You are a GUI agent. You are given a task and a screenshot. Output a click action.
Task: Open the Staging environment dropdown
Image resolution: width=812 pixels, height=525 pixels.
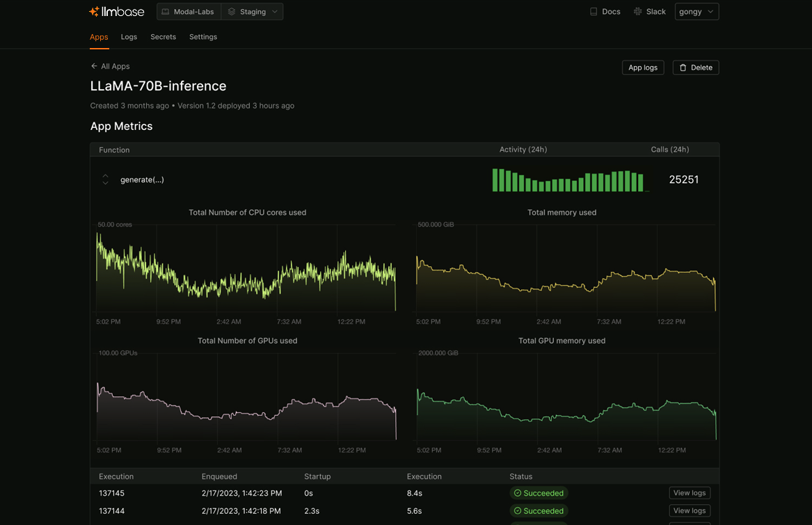252,11
